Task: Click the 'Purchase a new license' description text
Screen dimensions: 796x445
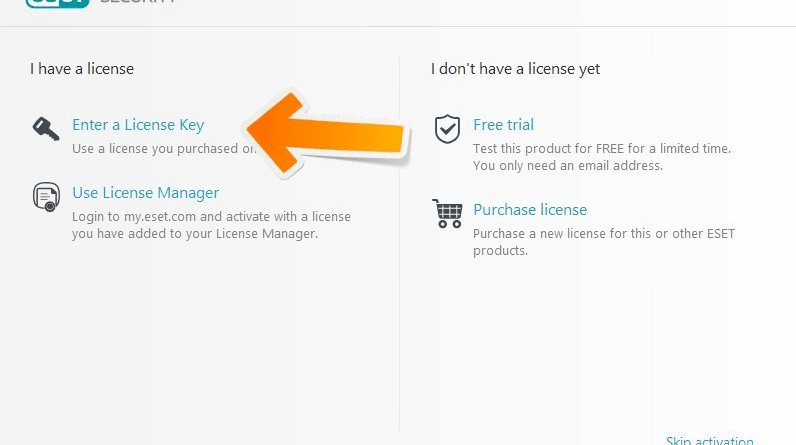Action: coord(604,234)
